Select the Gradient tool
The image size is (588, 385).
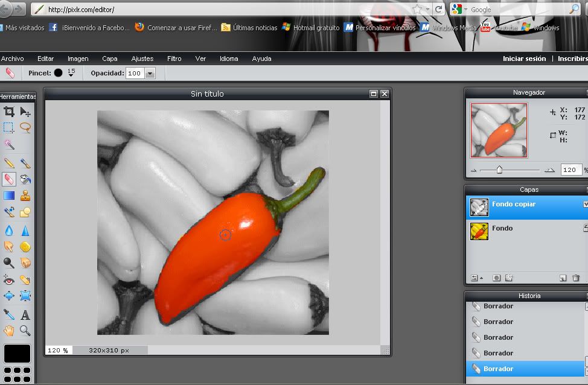9,196
